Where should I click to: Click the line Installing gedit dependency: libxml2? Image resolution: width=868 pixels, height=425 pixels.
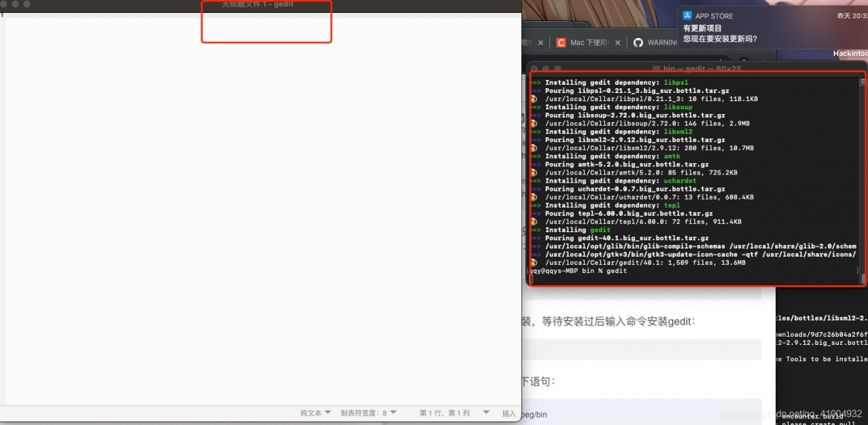[612, 132]
